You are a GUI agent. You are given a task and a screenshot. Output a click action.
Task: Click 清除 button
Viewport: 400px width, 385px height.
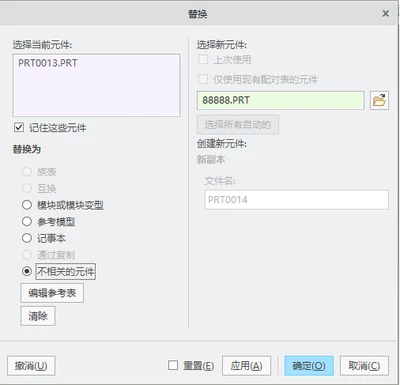pos(38,316)
